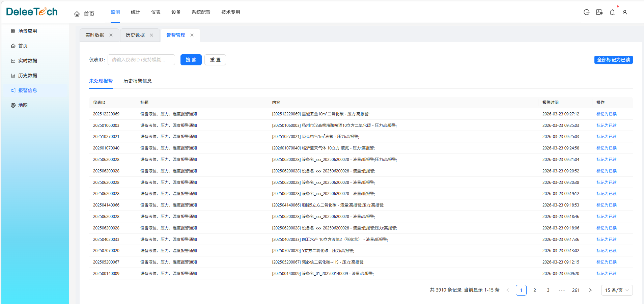Close the 实时数据 tab
644x304 pixels.
[x=111, y=35]
